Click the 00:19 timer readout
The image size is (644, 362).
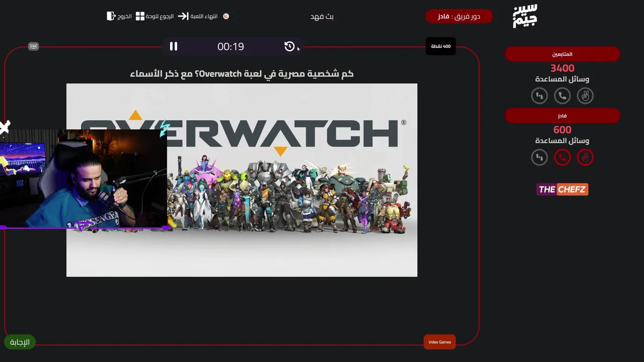(x=230, y=46)
